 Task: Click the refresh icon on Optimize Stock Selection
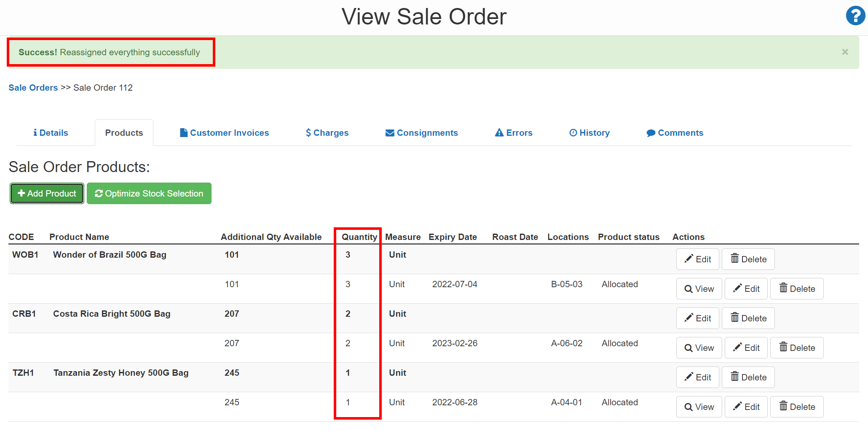(99, 193)
